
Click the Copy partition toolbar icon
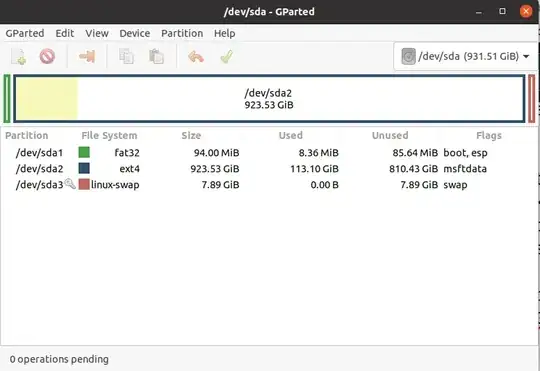coord(126,56)
